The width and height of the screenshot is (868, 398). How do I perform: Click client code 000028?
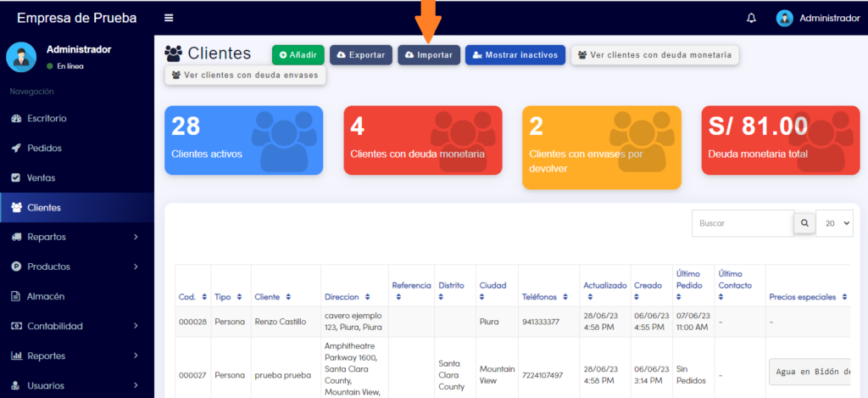192,322
